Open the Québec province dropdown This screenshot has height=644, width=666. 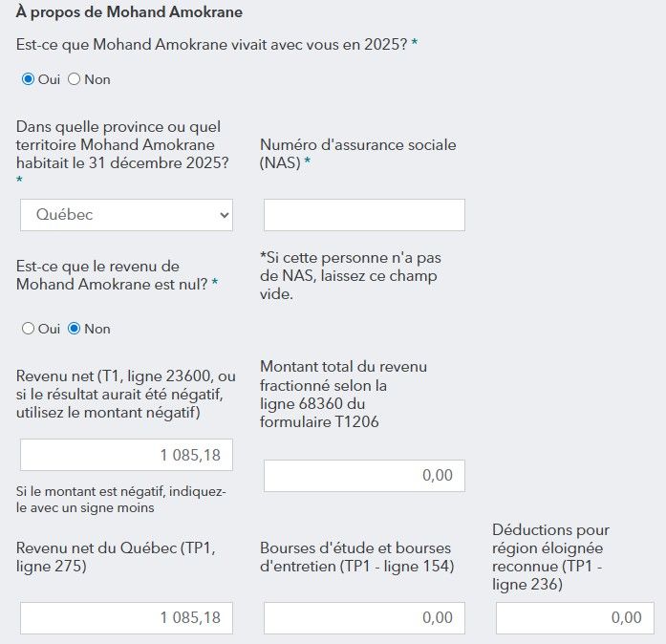(x=126, y=215)
